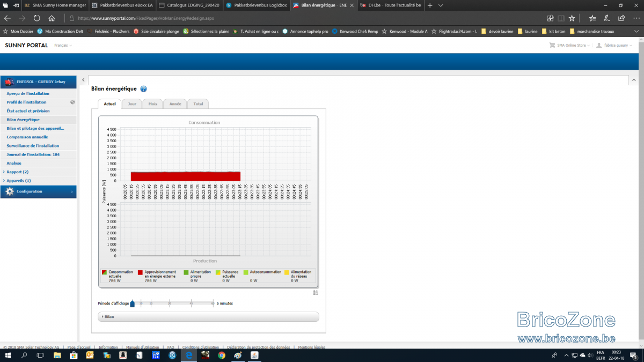Click the Période d'affichage slider handle

(x=133, y=304)
